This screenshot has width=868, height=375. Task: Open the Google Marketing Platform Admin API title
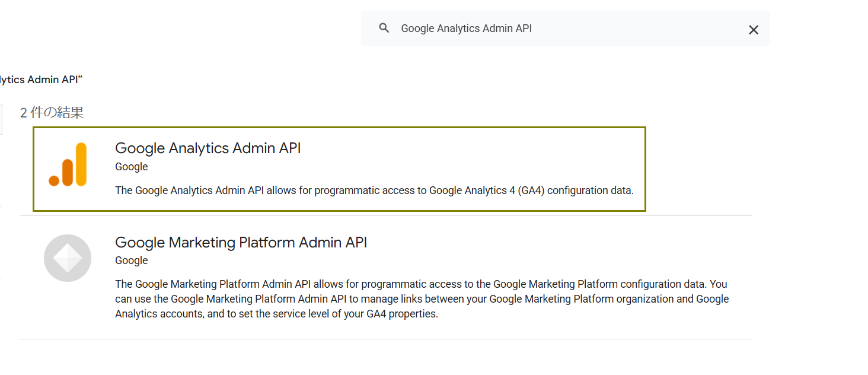tap(241, 242)
